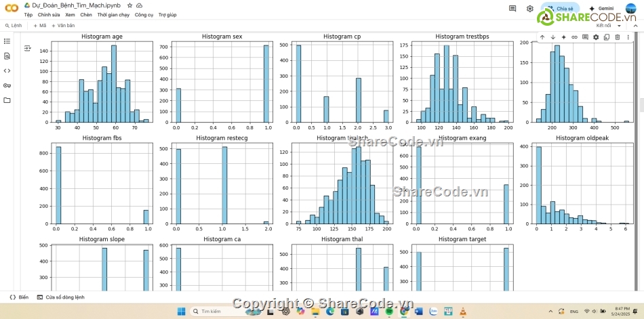Show hidden system tray icons

click(550, 311)
